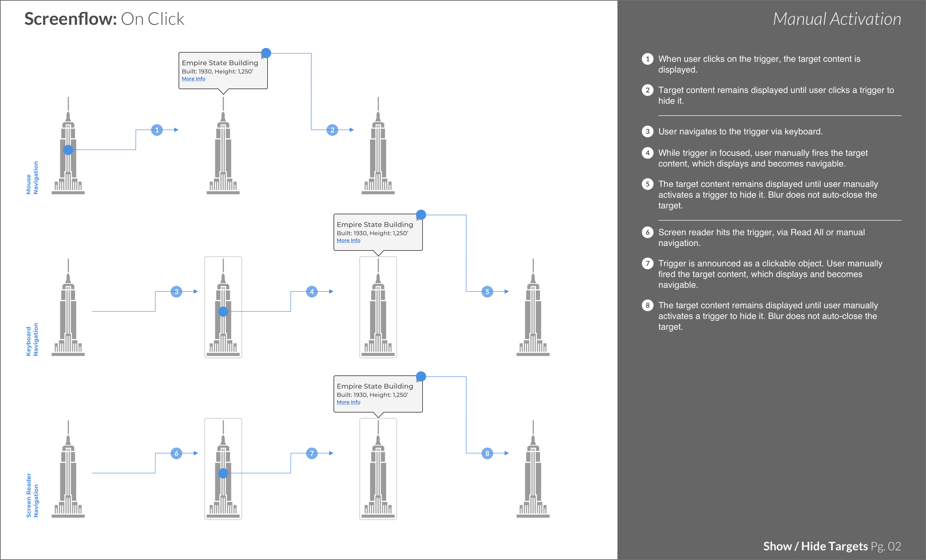Viewport: 926px width, 560px height.
Task: Click note 'When user clicks on the trigger'
Action: pyautogui.click(x=759, y=64)
